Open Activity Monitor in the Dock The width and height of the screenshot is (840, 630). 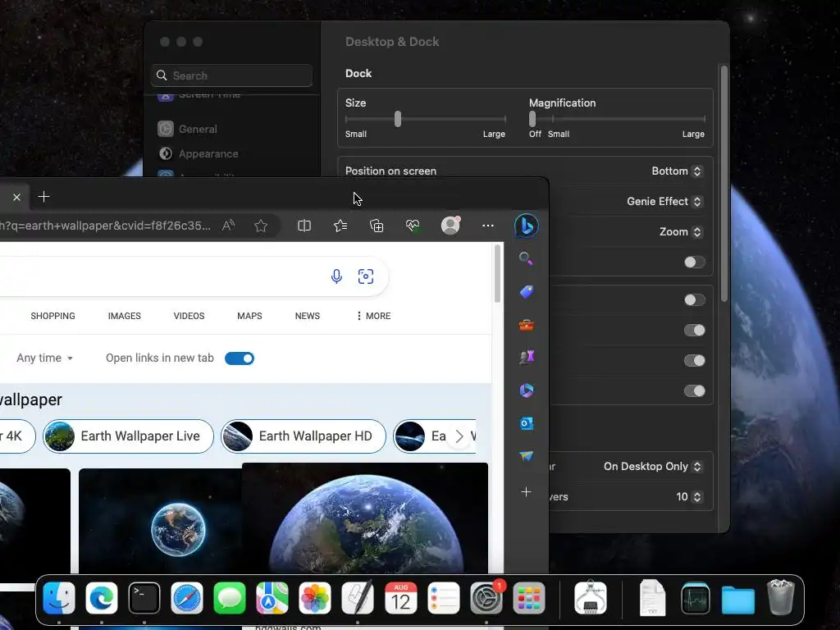696,598
